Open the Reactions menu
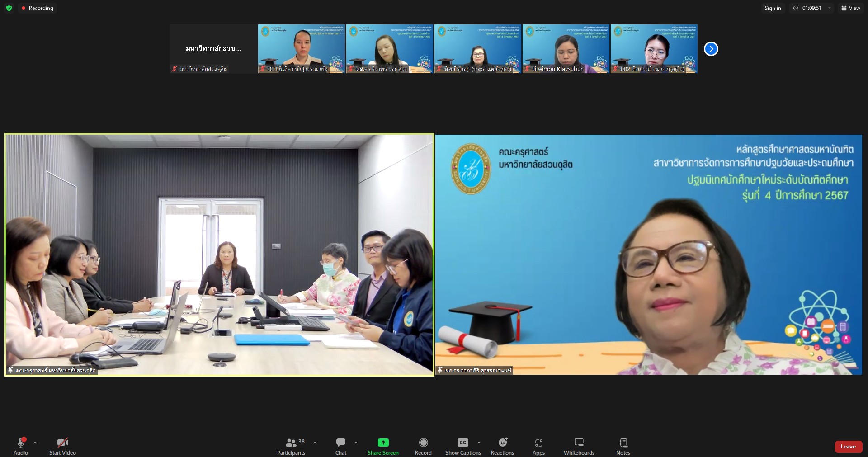Screen dimensions: 868x457 (502, 446)
